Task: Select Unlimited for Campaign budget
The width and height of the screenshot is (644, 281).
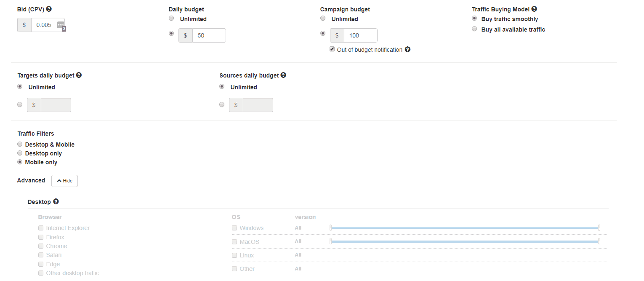Action: pyautogui.click(x=323, y=18)
